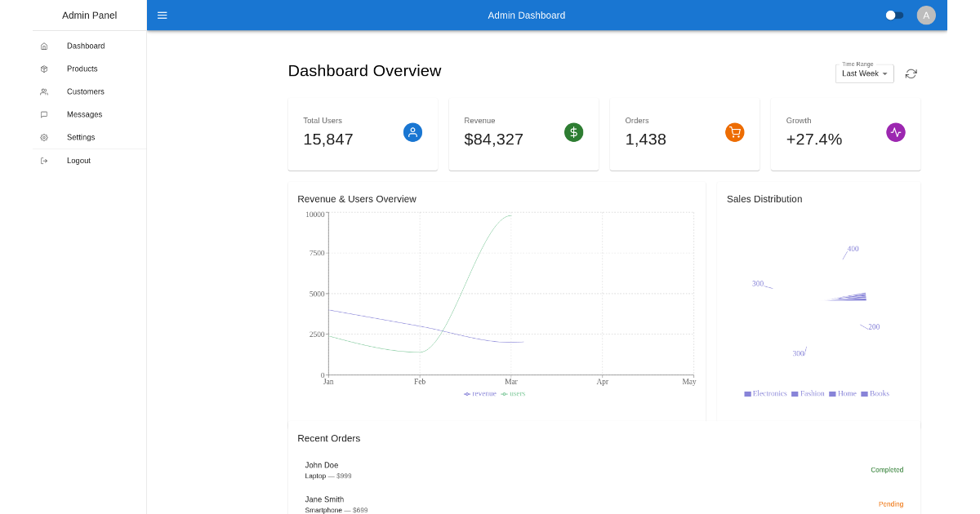
Task: Click the Orders shopping cart icon
Action: pos(734,131)
